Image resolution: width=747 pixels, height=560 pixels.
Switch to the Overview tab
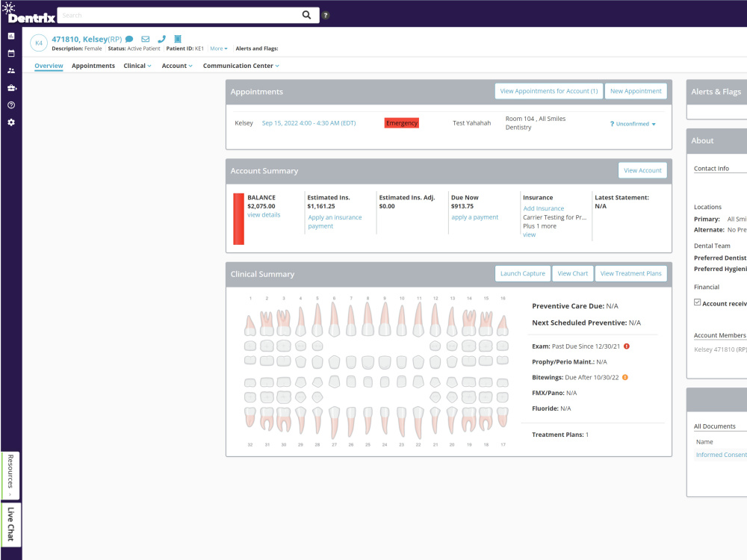tap(49, 66)
